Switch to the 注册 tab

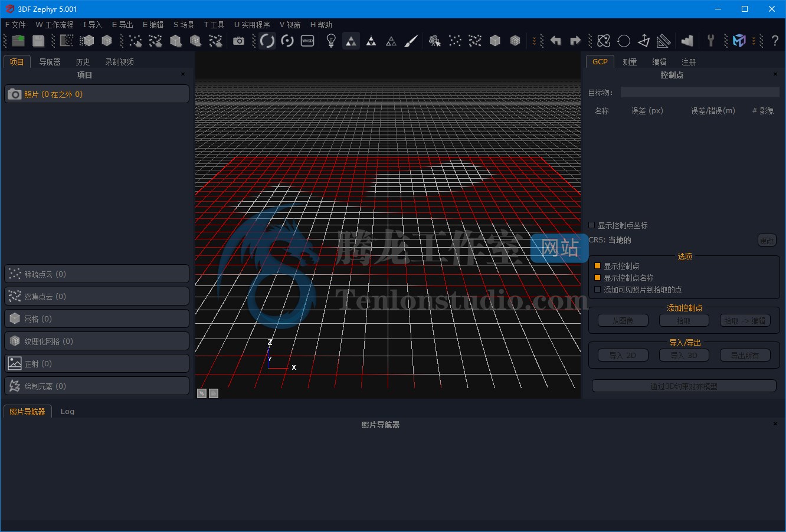pyautogui.click(x=689, y=62)
